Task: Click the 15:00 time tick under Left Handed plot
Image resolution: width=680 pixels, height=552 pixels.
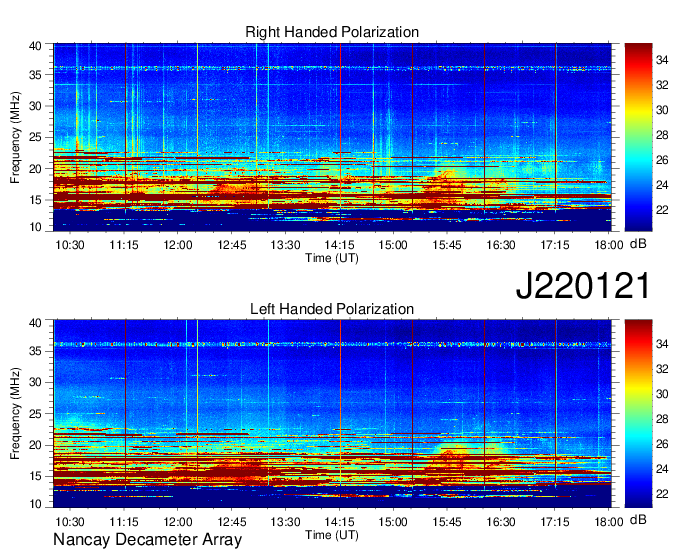Action: click(x=393, y=522)
